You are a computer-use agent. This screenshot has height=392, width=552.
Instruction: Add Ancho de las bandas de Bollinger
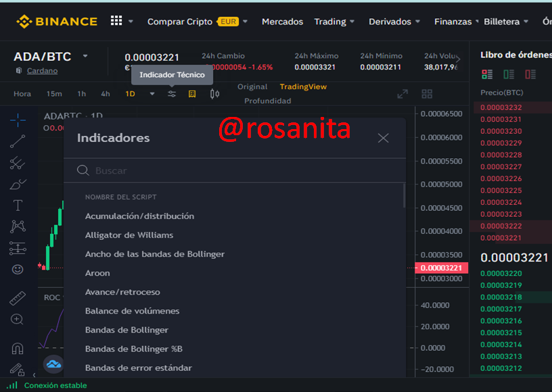tap(155, 254)
